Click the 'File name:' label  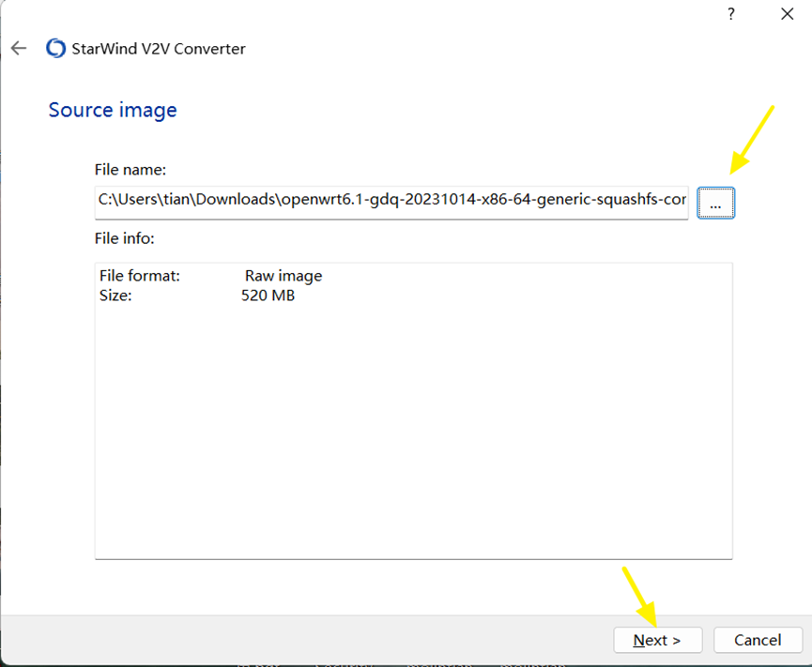coord(130,170)
